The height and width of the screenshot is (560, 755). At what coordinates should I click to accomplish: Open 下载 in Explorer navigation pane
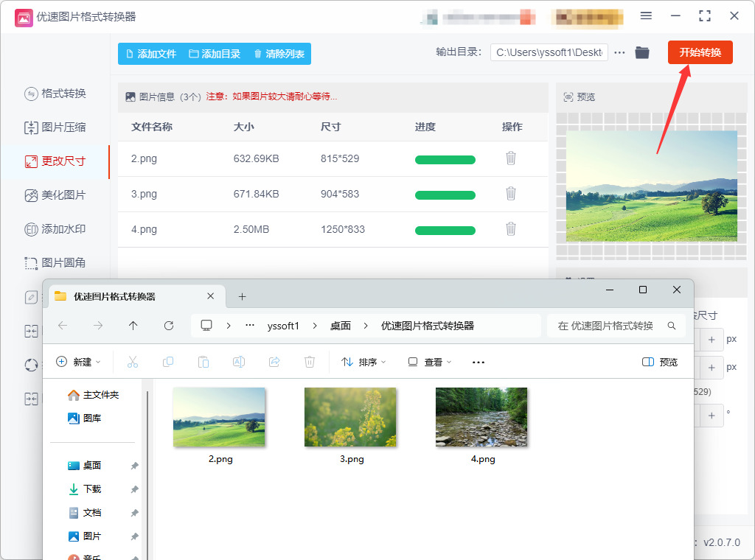85,489
